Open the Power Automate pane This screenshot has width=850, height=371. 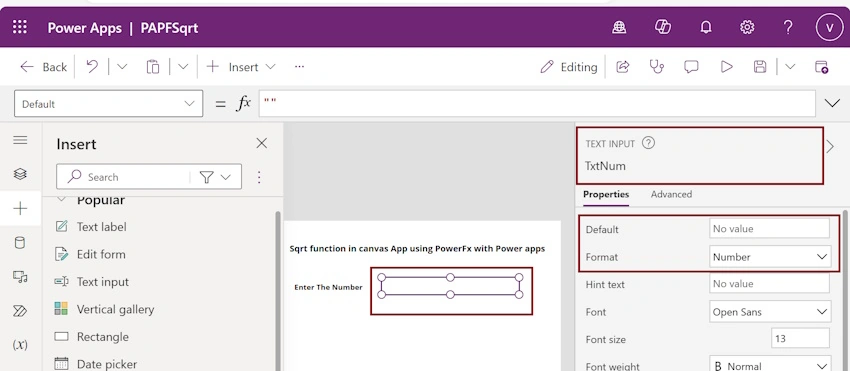tap(20, 311)
